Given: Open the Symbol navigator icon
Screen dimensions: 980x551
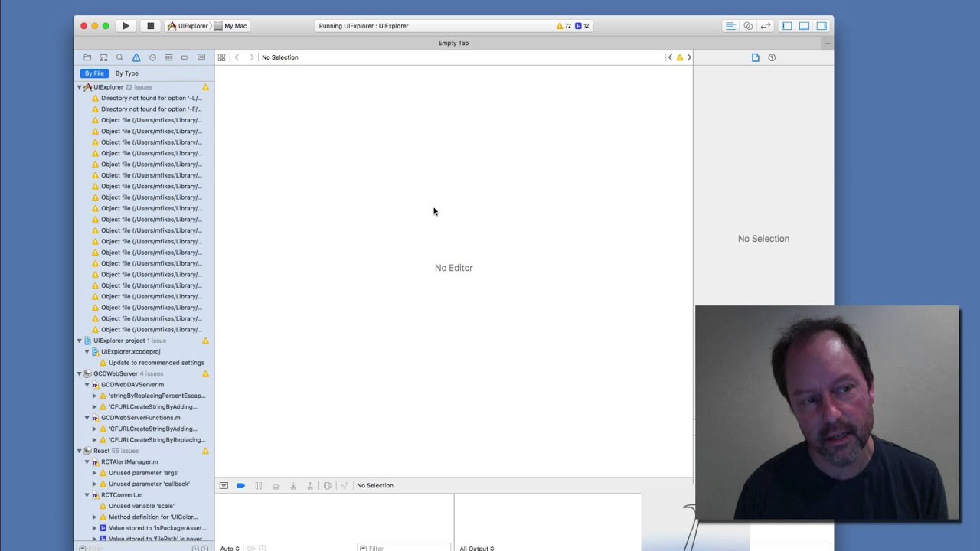Looking at the screenshot, I should tap(103, 57).
